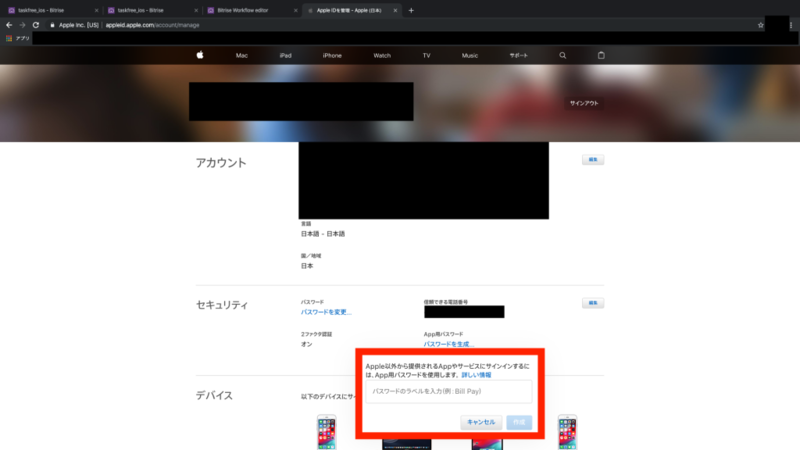
Task: Click パスワードを生成 link
Action: [449, 344]
